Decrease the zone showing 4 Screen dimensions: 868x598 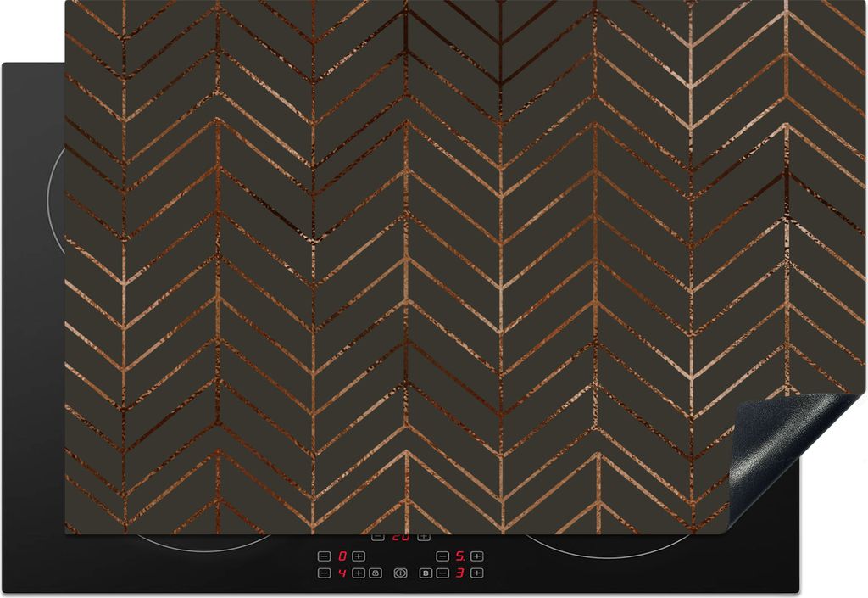pyautogui.click(x=325, y=573)
